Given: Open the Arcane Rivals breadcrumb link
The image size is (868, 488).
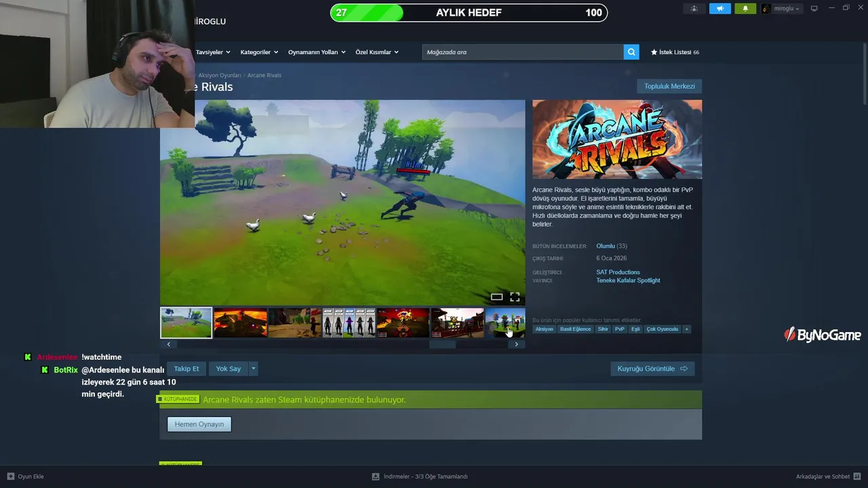Looking at the screenshot, I should tap(264, 75).
